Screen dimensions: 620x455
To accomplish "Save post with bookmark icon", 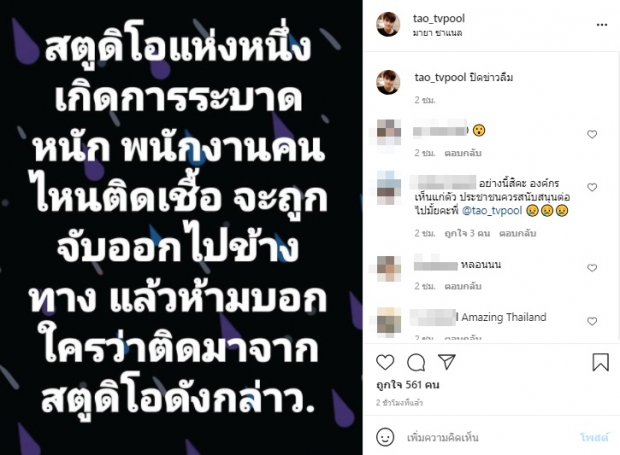I will pyautogui.click(x=600, y=362).
